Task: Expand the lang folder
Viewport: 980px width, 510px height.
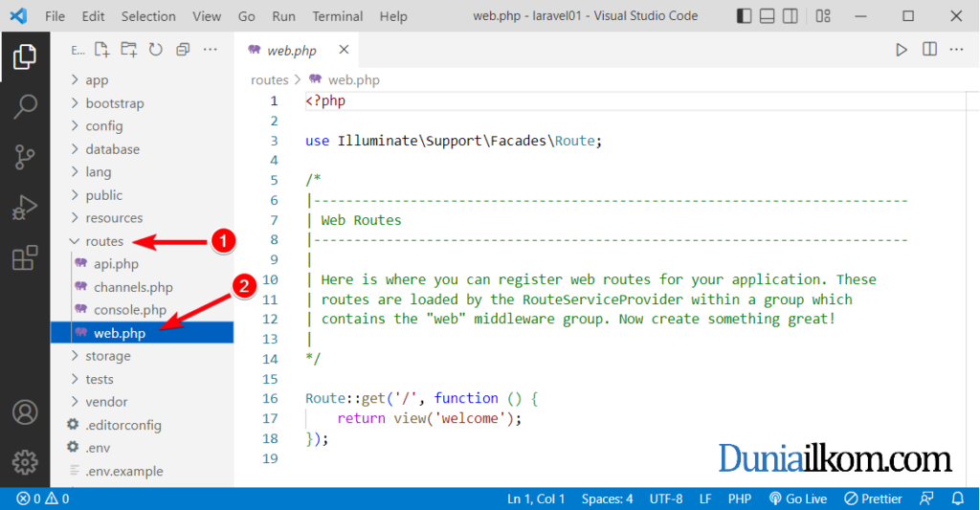Action: [143, 172]
